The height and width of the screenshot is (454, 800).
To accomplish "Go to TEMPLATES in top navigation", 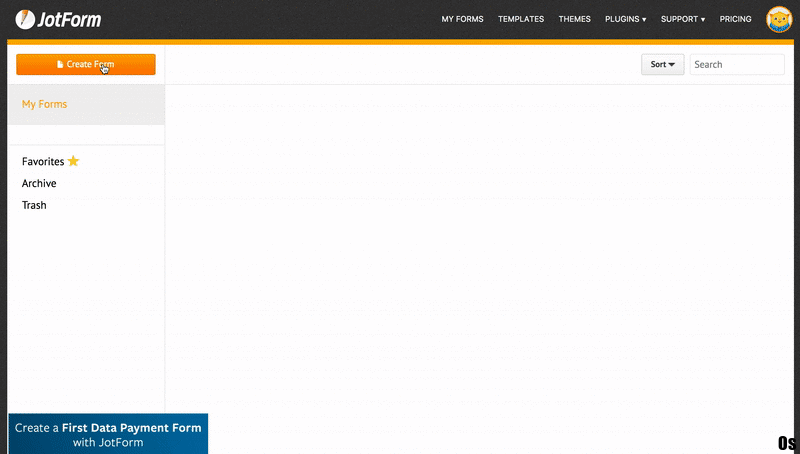I will tap(521, 19).
